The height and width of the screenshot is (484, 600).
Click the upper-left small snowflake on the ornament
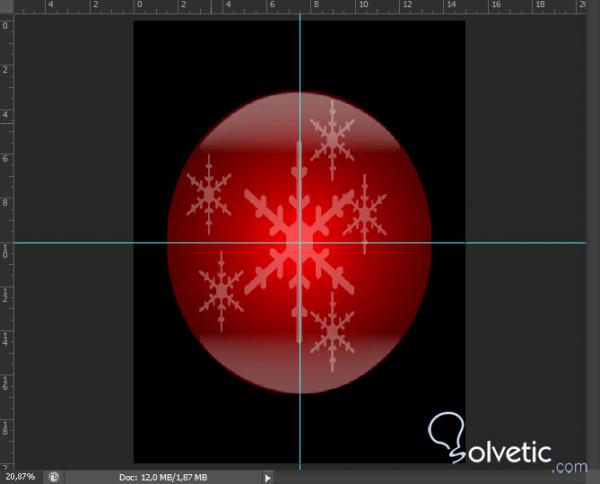coord(209,194)
